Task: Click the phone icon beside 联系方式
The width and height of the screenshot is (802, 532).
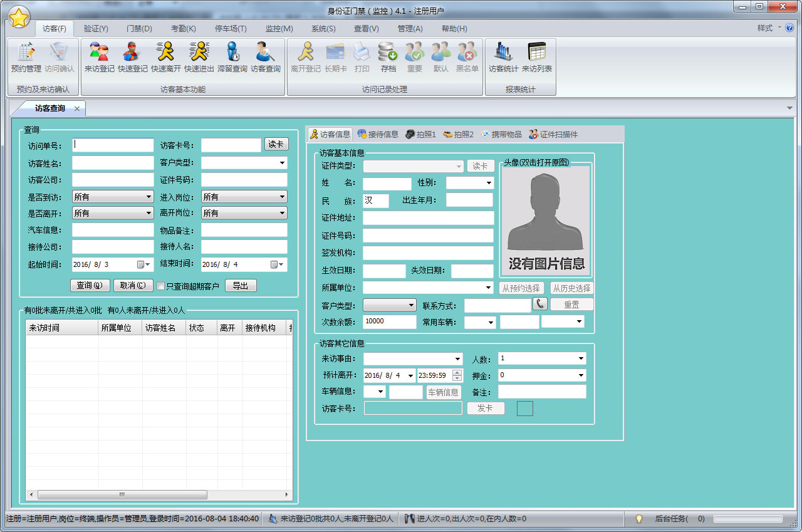Action: click(x=539, y=304)
